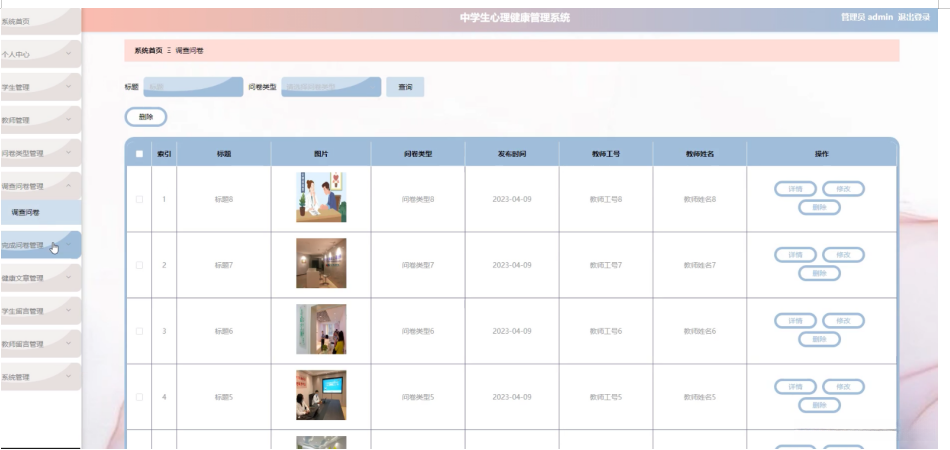
Task: Check the checkbox for row 标题8
Action: point(139,199)
